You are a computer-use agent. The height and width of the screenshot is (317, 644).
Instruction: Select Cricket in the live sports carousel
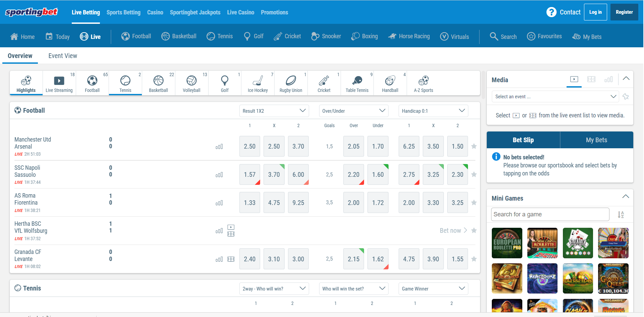[324, 83]
